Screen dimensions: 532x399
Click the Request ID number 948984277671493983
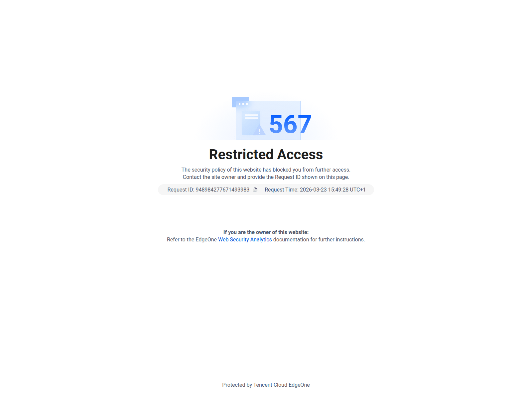[x=222, y=190]
